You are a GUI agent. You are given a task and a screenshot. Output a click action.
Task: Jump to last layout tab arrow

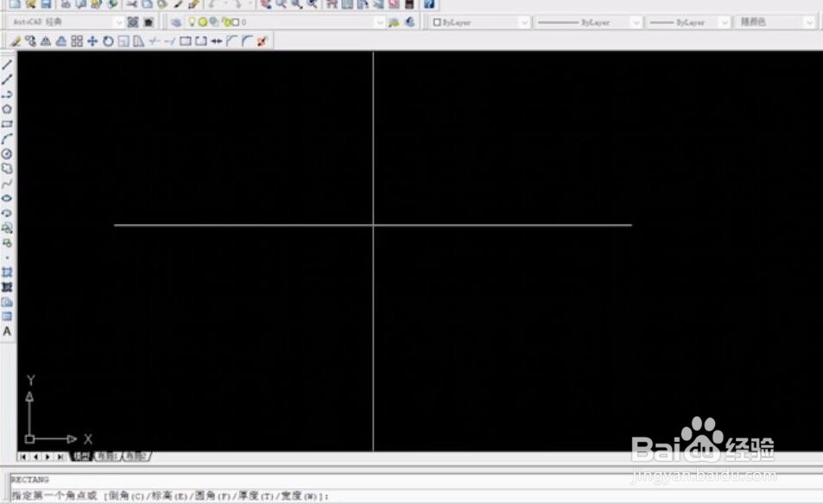click(60, 457)
